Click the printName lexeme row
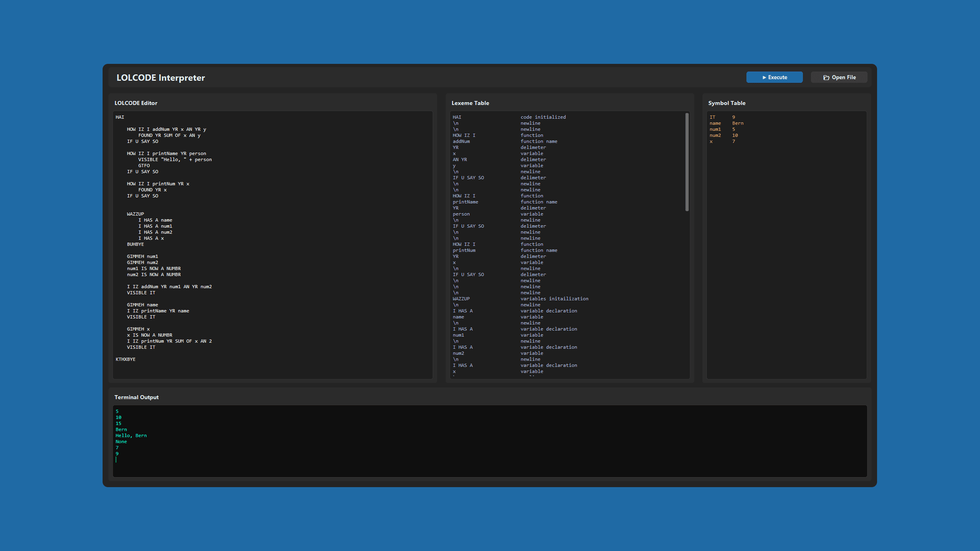 504,202
